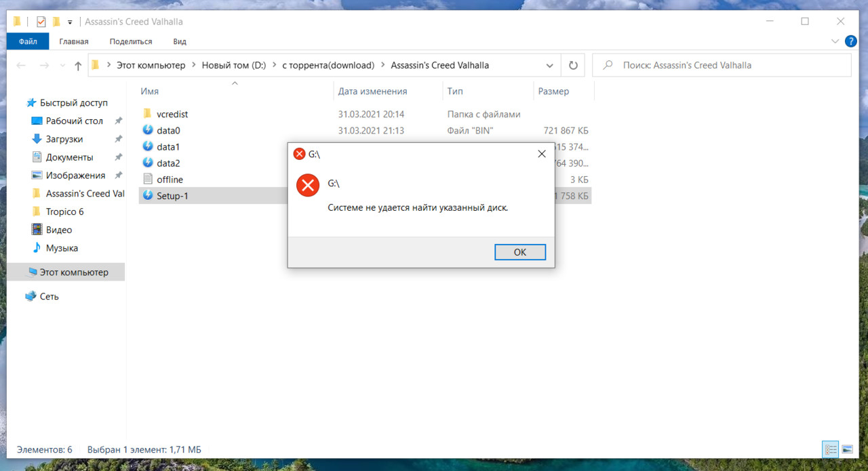The image size is (868, 471).
Task: Click the 721 867 КБ size cell
Action: coord(566,130)
